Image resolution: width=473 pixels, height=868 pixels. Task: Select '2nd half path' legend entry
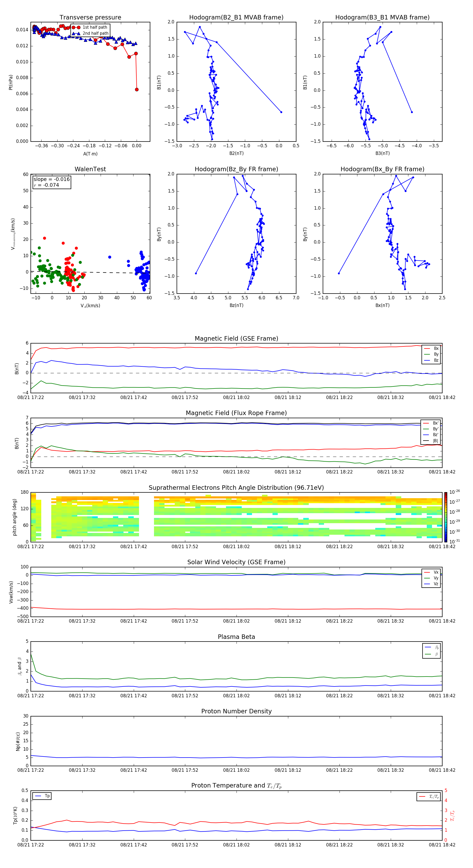click(90, 33)
